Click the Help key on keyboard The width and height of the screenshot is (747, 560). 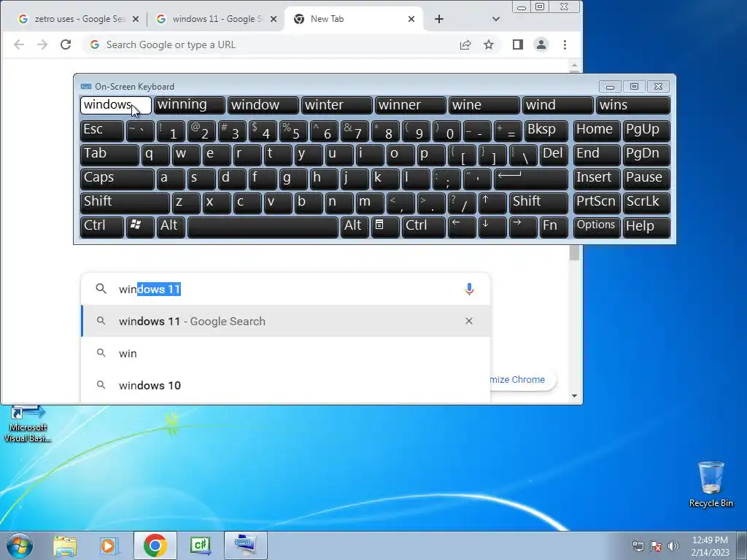[646, 226]
